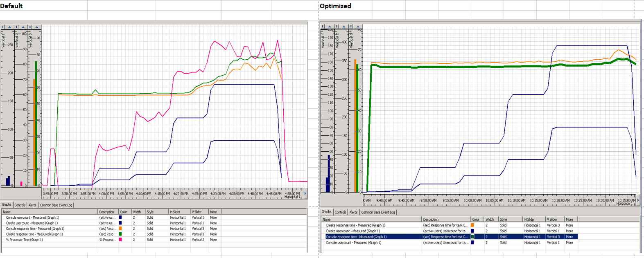Click Vertical 2 marker button in Default panel
644x258 pixels.
pos(16,27)
